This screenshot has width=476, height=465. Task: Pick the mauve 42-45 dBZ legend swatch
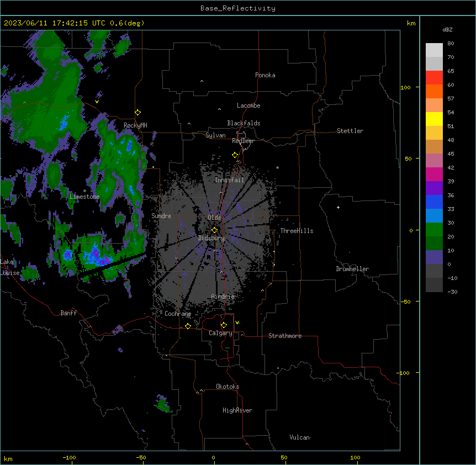click(x=434, y=161)
